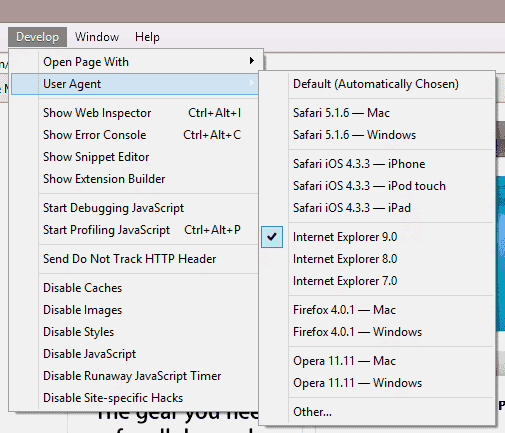Open the Window menu
Image resolution: width=505 pixels, height=433 pixels.
[97, 37]
